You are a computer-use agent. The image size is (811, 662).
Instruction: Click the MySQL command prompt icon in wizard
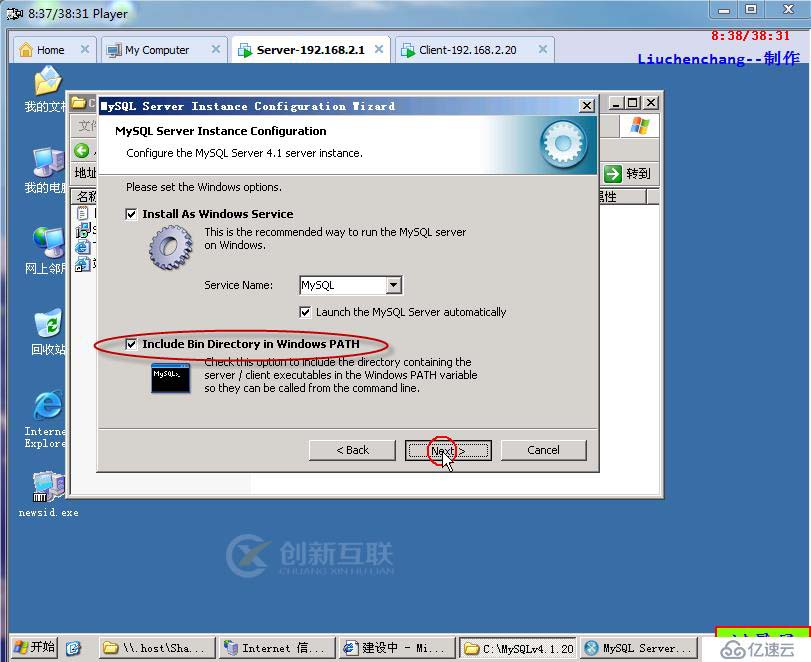tap(171, 378)
